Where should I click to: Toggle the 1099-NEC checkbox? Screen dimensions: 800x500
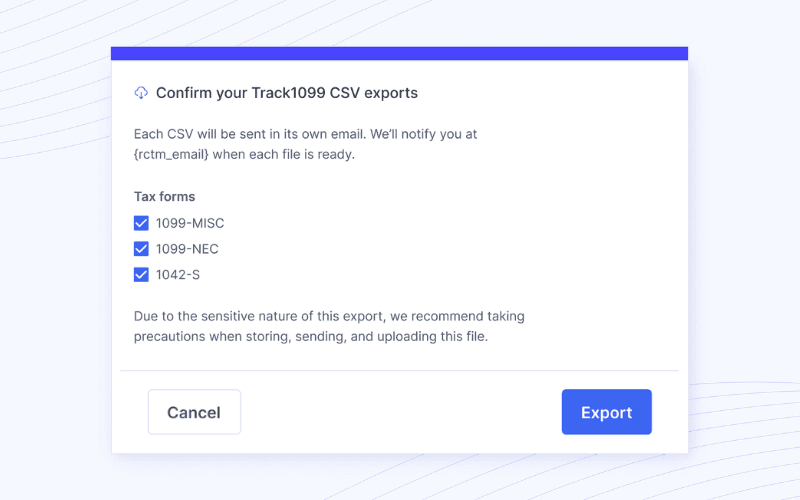141,249
